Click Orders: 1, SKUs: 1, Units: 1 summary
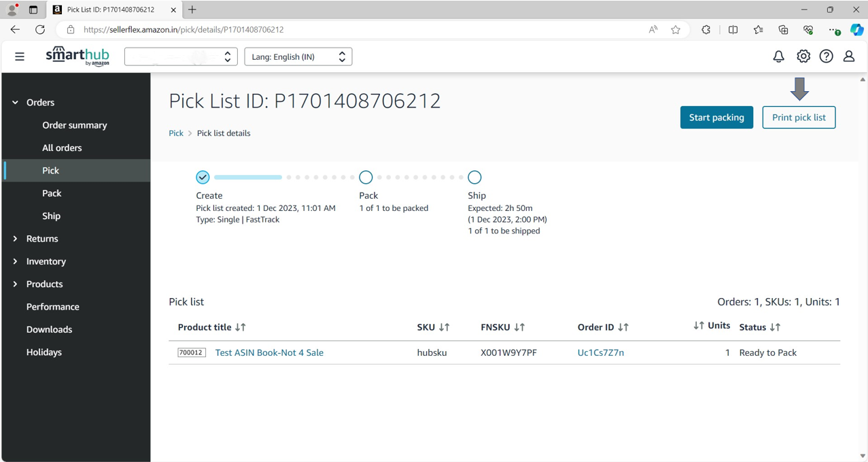868x462 pixels. (779, 302)
